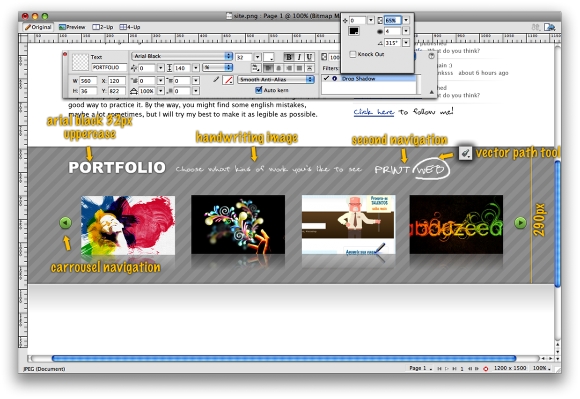Toggle Italic text style

coord(299,57)
